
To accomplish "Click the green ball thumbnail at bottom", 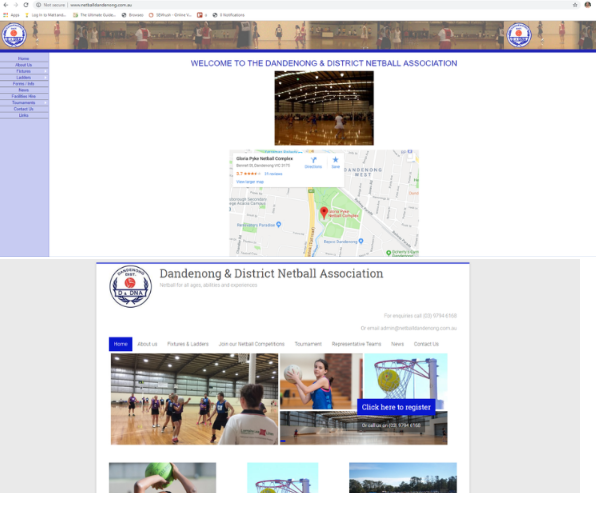I will point(162,478).
